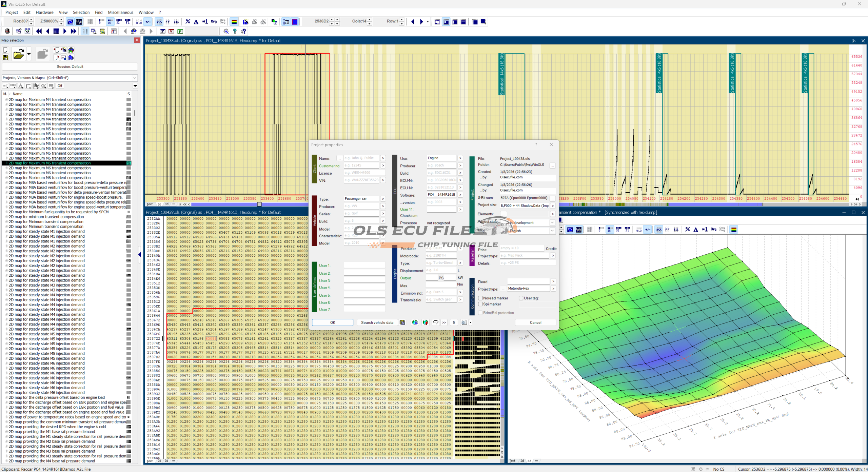This screenshot has height=472, width=868.
Task: Open the Miscellaneous menu
Action: [120, 13]
